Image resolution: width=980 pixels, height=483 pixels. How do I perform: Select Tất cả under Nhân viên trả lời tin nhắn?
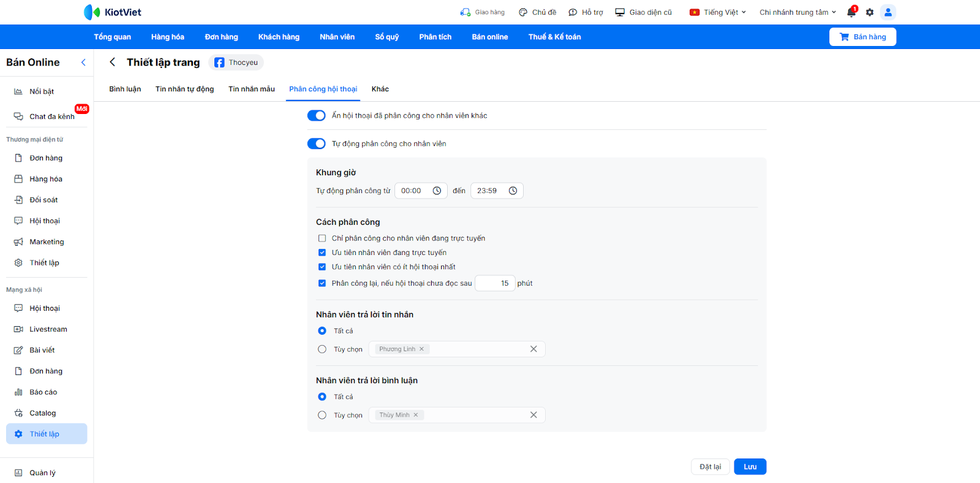[x=322, y=331]
